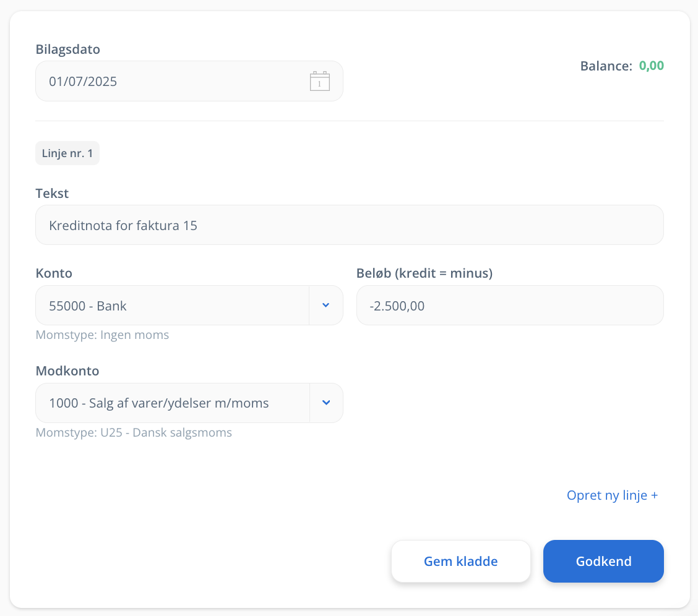Click the green 0,00 balance value
The image size is (698, 616).
(x=651, y=66)
